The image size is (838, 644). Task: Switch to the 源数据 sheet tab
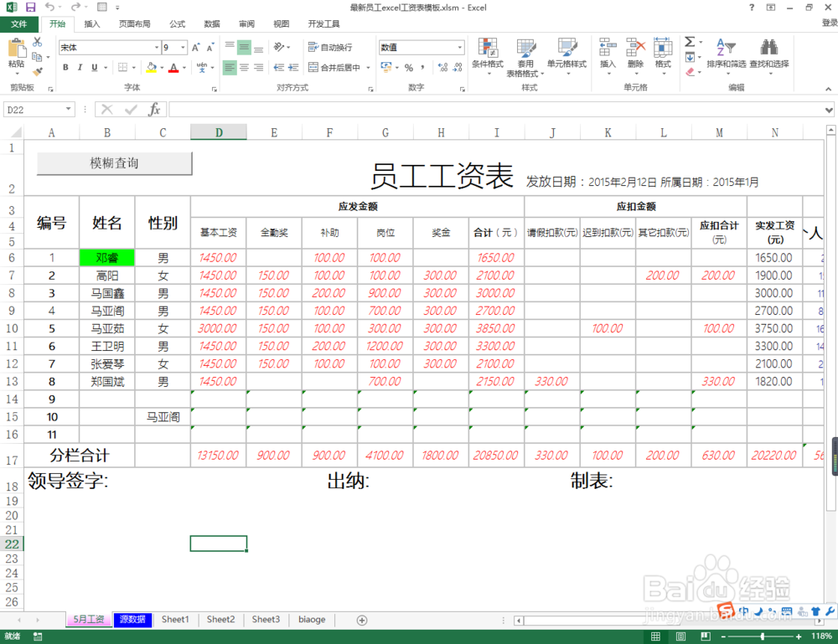point(132,620)
